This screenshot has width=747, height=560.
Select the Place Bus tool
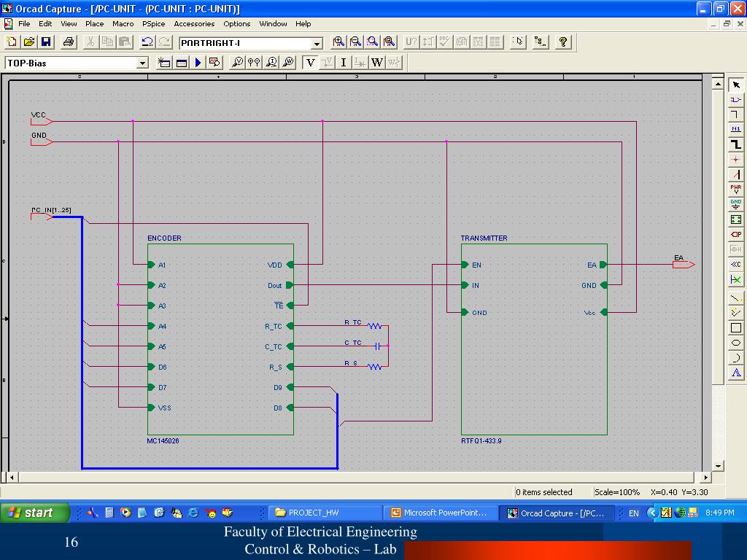point(736,144)
